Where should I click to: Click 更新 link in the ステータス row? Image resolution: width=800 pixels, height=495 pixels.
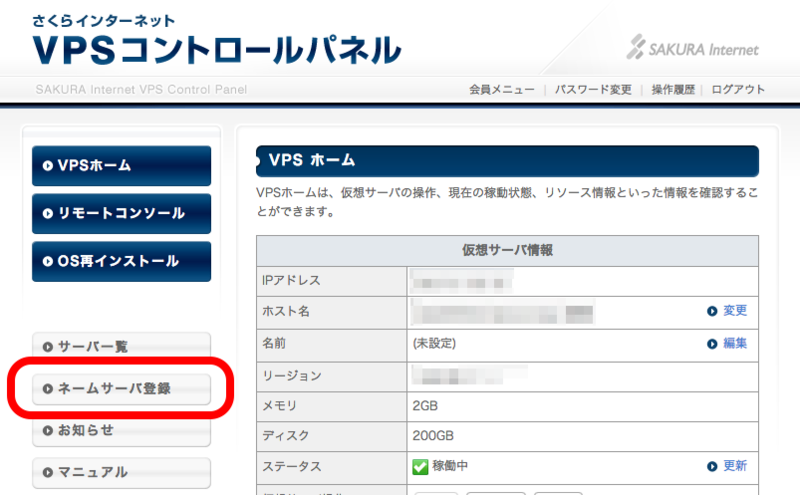735,466
